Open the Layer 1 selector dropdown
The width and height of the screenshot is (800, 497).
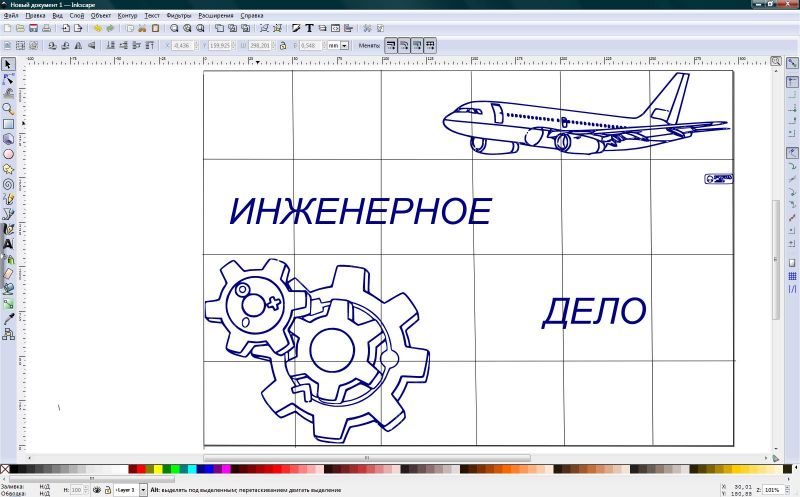tap(143, 490)
